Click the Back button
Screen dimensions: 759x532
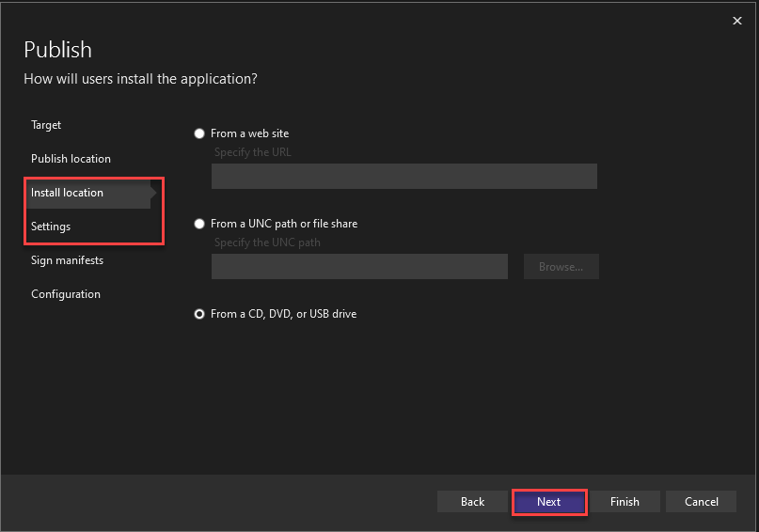[x=472, y=502]
